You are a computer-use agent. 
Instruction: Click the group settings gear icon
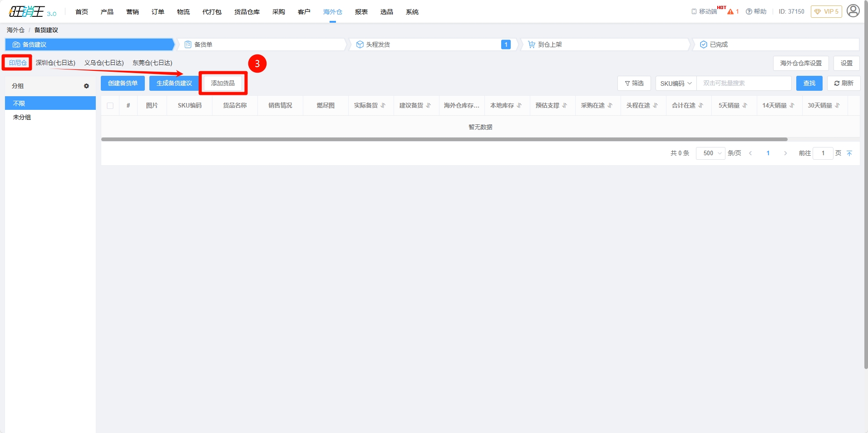click(x=86, y=86)
